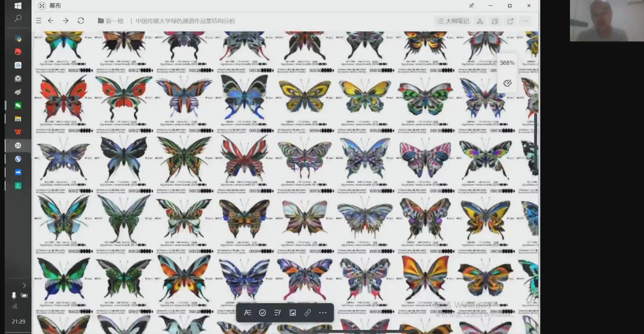Viewport: 644px width, 334px height.
Task: Expand hidden tray icons chevron in taskbar
Action: [x=24, y=285]
